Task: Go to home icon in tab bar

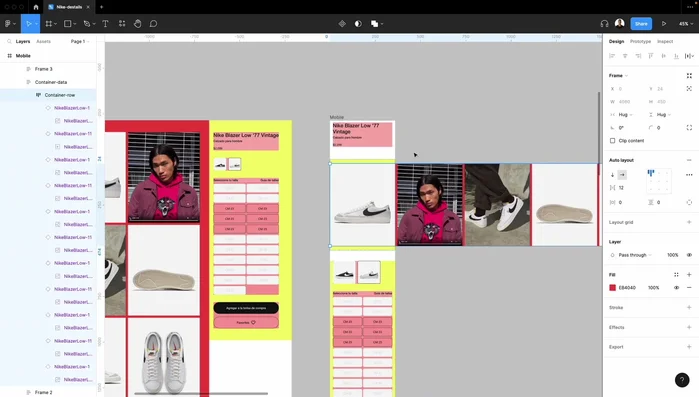Action: pyautogui.click(x=36, y=7)
